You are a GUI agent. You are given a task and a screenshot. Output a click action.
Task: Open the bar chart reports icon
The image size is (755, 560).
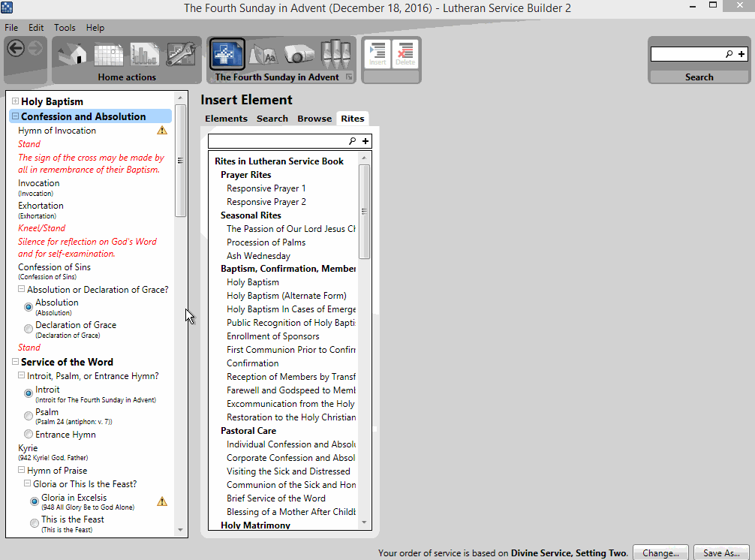tap(144, 54)
